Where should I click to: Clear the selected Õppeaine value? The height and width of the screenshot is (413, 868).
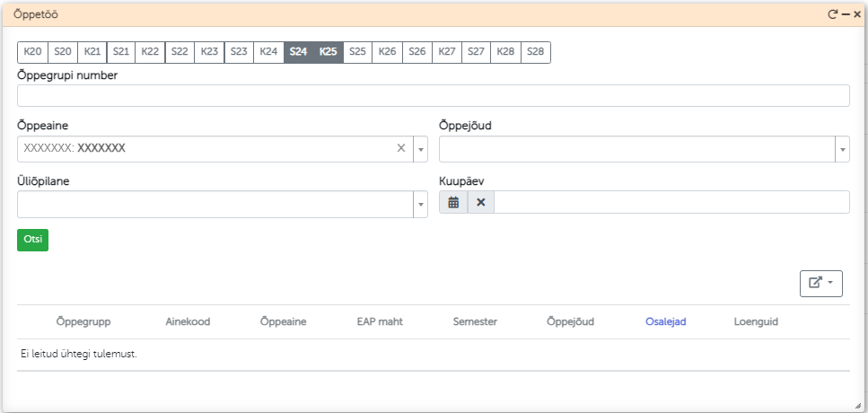401,148
